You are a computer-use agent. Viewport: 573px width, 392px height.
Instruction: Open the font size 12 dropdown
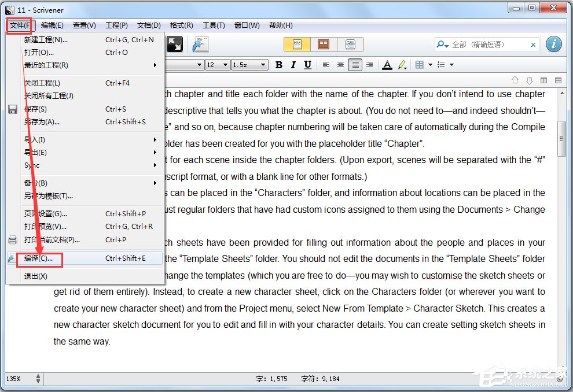218,65
